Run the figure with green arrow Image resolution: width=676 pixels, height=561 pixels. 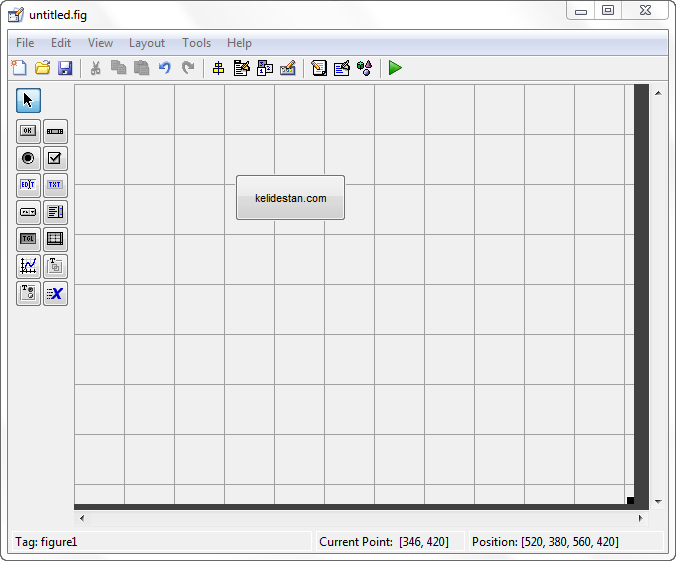click(x=395, y=68)
